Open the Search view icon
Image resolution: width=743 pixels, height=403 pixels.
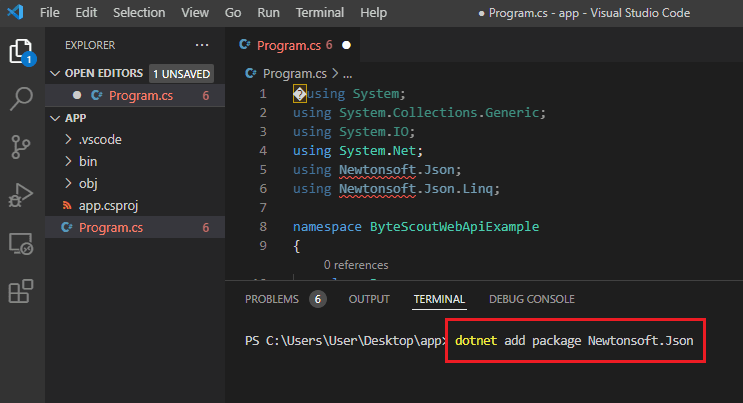coord(21,98)
